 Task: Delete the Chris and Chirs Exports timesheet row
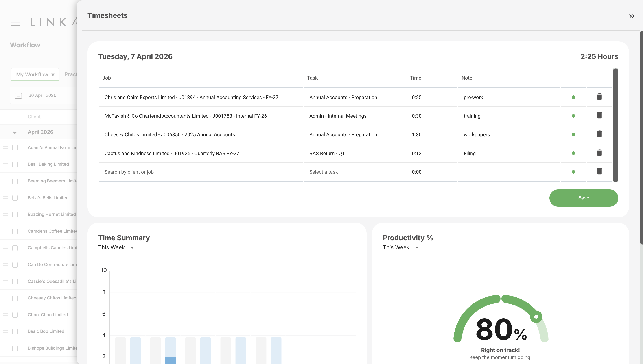(599, 97)
